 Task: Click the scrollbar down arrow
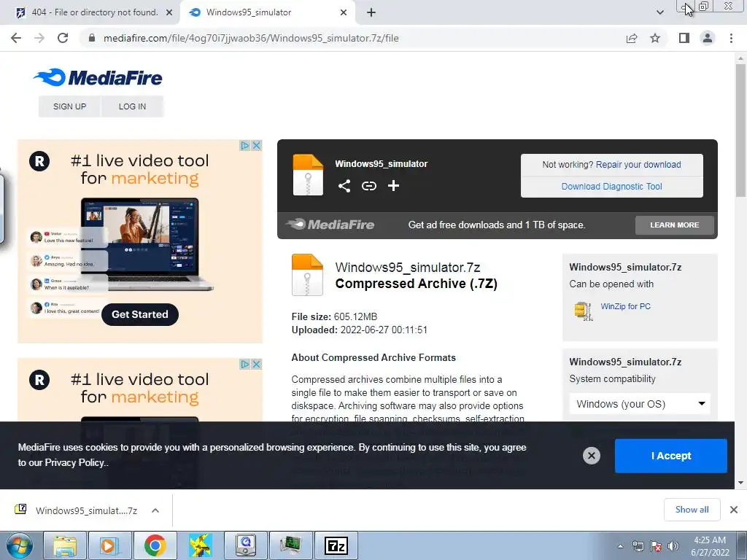[x=740, y=483]
